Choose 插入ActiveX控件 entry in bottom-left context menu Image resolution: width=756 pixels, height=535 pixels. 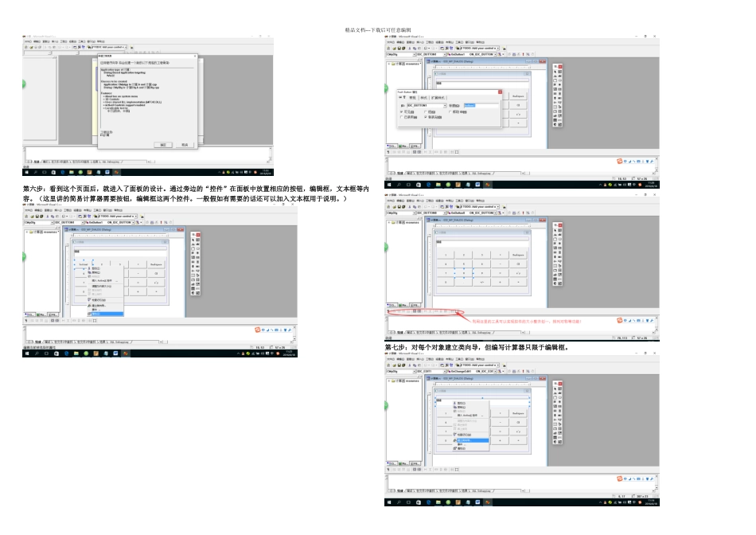(105, 280)
